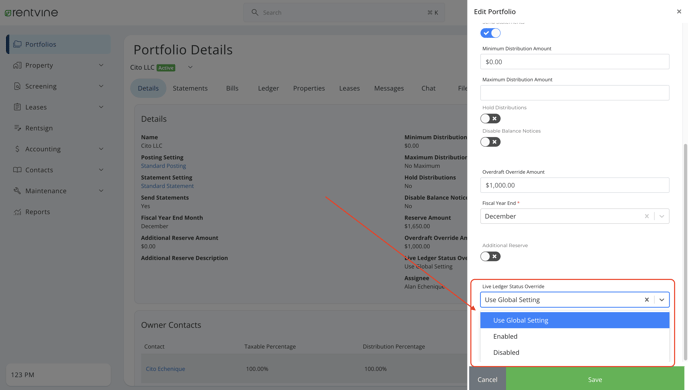Click the green Save button

(x=595, y=379)
